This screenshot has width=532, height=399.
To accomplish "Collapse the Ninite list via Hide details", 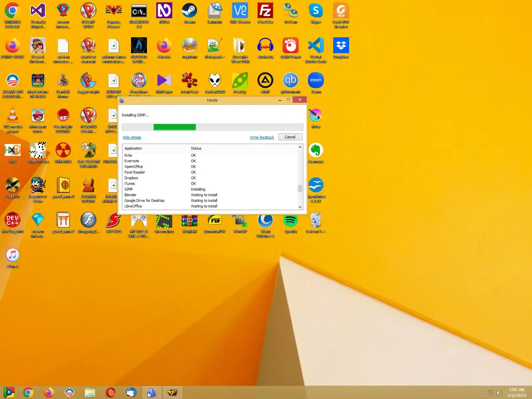I will (132, 137).
